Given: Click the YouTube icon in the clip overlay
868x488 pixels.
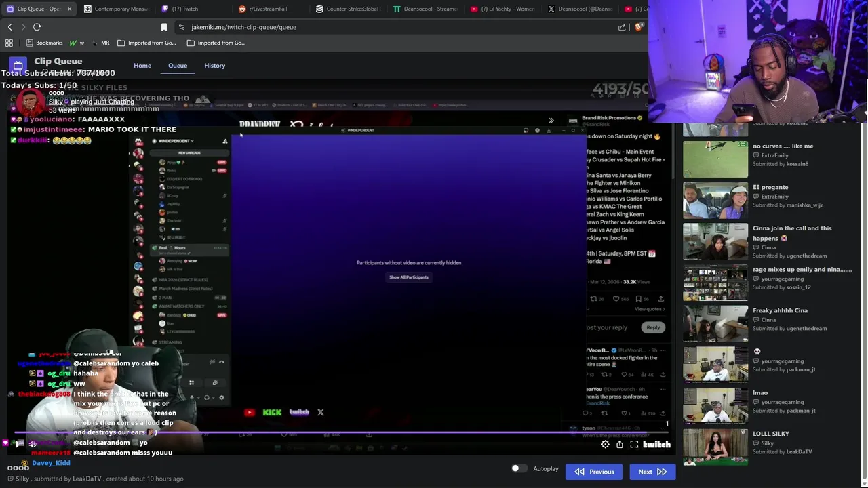Looking at the screenshot, I should [x=250, y=412].
